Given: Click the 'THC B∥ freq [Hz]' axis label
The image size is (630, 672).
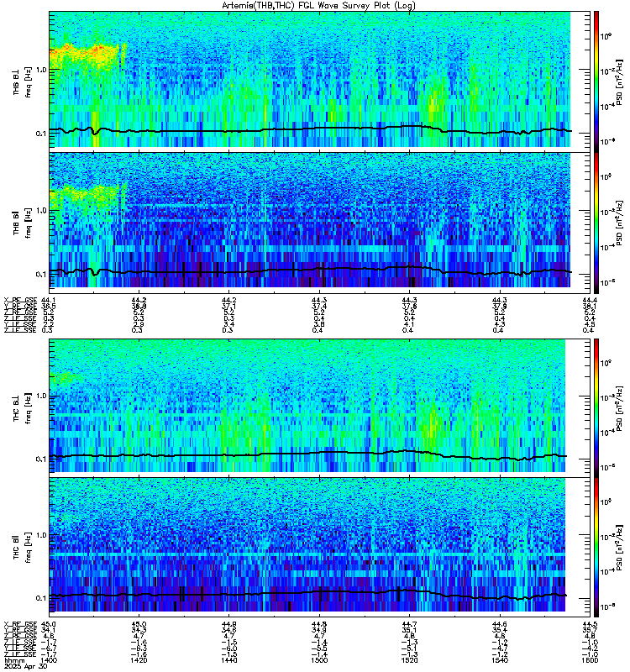Looking at the screenshot, I should pyautogui.click(x=22, y=548).
